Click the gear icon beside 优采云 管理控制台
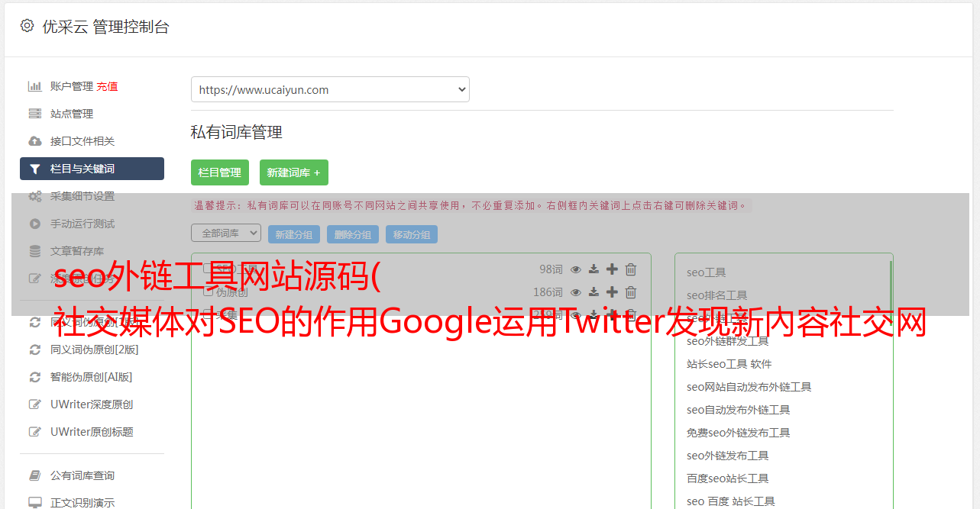The width and height of the screenshot is (980, 509). (27, 26)
